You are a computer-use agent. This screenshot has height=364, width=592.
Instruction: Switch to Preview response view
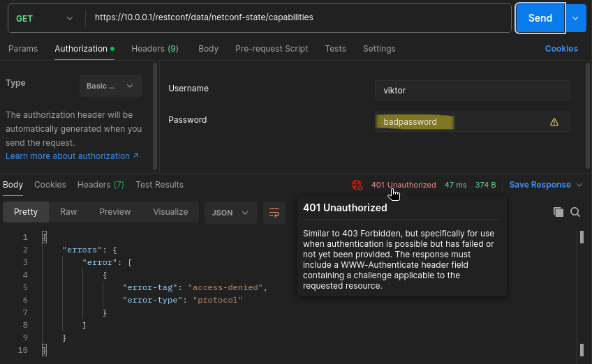(114, 212)
